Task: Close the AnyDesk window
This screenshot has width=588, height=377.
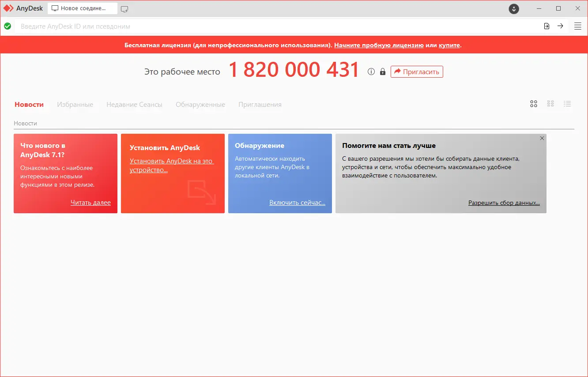Action: click(578, 8)
